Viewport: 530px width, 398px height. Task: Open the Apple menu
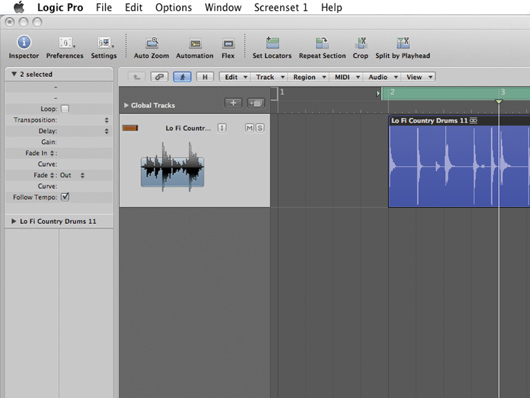pyautogui.click(x=19, y=7)
